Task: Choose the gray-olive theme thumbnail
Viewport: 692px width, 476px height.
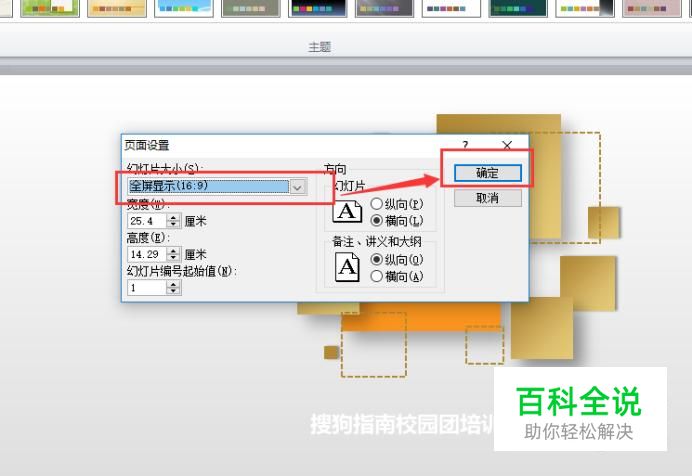Action: pyautogui.click(x=251, y=8)
